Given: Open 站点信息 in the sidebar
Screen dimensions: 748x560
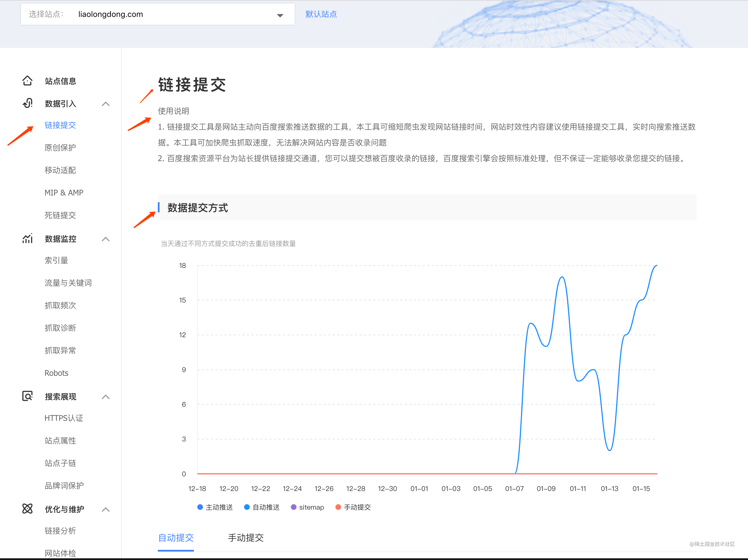Looking at the screenshot, I should tap(61, 81).
